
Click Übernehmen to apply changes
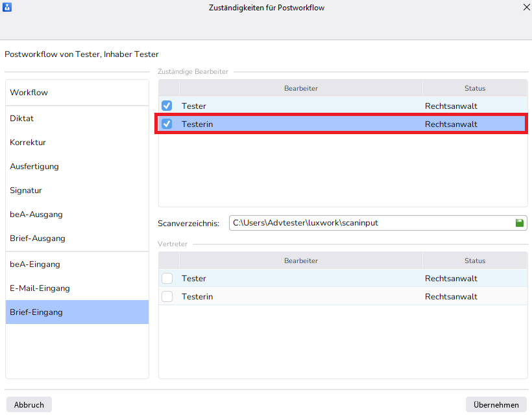pos(496,404)
